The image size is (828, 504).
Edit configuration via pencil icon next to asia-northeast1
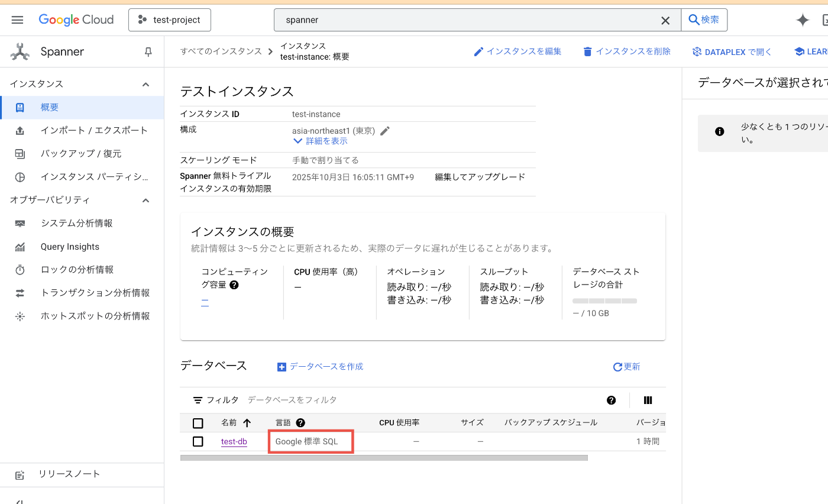point(385,131)
